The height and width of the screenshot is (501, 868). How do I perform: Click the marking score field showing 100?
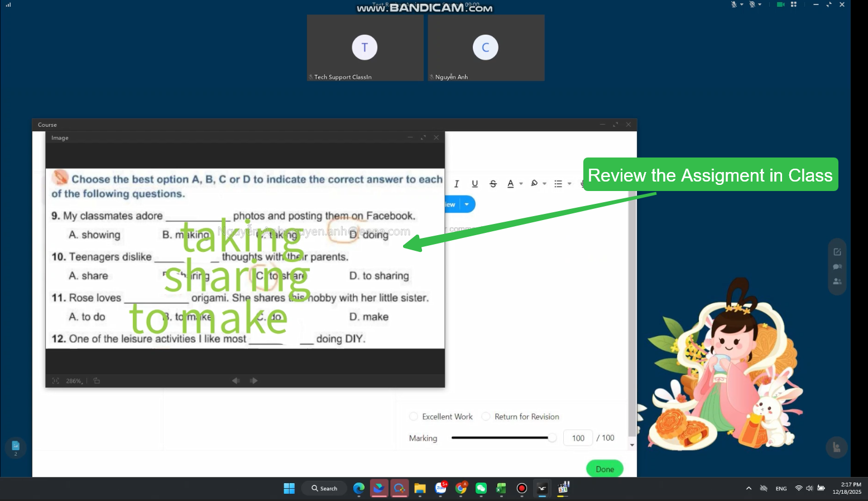(x=578, y=438)
